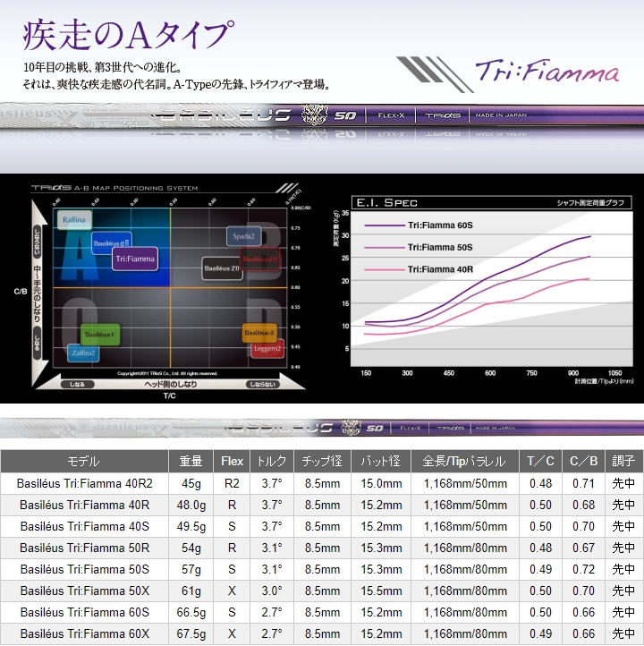The height and width of the screenshot is (646, 644).
Task: Click the 'シャフト測定荷重グラフ' caption
Action: [x=590, y=203]
